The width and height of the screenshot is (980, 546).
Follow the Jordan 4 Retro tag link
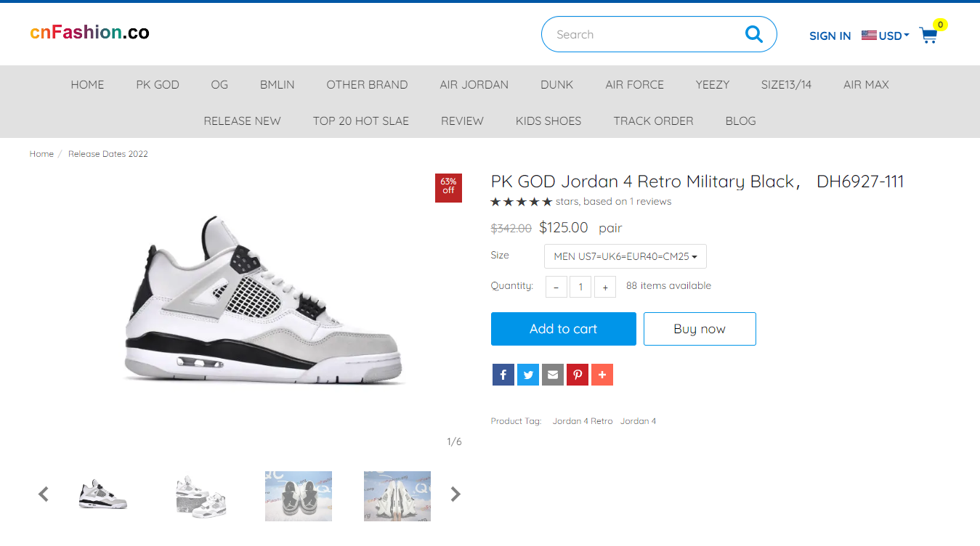click(582, 421)
